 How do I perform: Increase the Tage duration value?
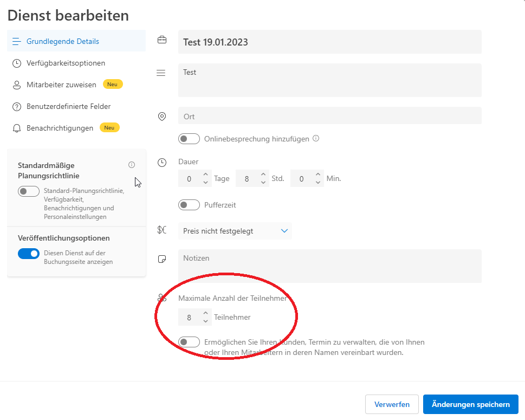tap(205, 175)
